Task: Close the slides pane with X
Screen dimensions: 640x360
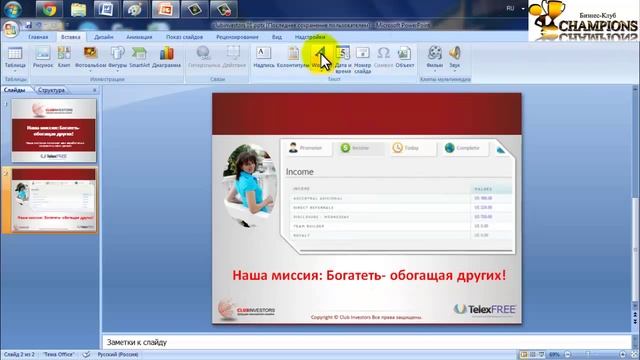Action: 94,90
